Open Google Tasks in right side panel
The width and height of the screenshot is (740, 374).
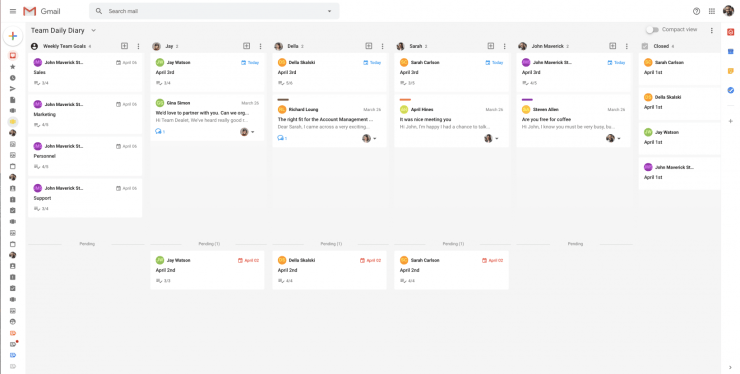[731, 90]
